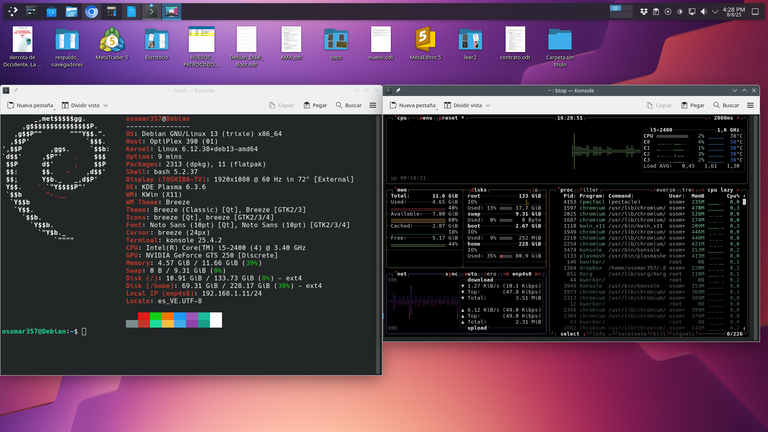Open the calculator app in taskbar
The height and width of the screenshot is (432, 768).
(112, 12)
